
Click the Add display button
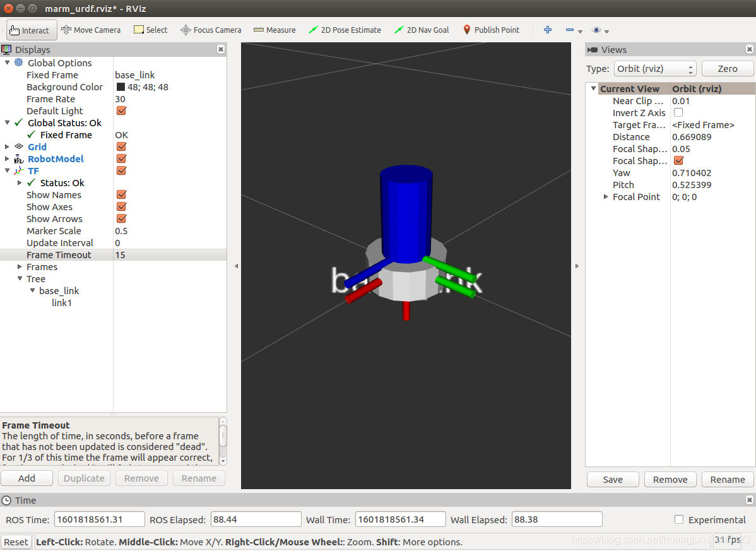point(27,478)
